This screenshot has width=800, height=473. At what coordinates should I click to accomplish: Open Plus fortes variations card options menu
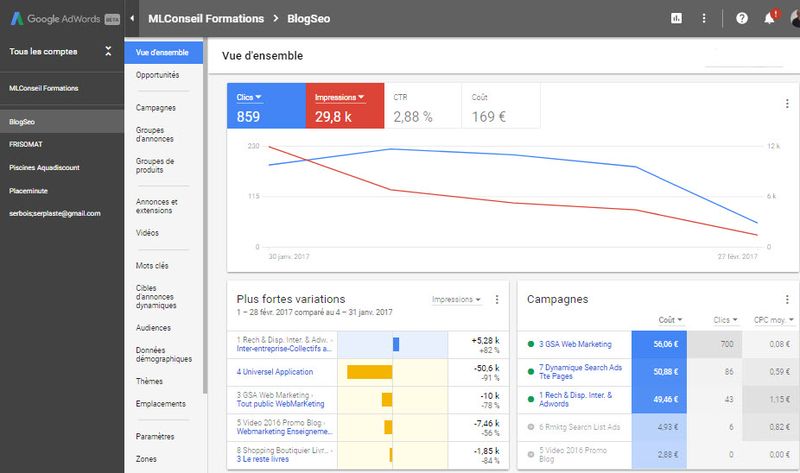tap(497, 300)
